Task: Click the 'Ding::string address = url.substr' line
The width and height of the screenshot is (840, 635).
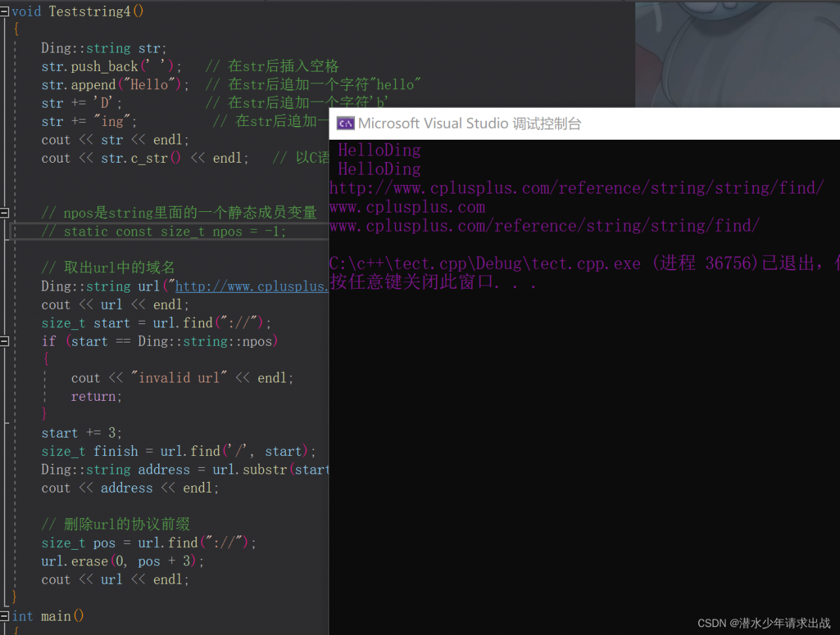Action: point(185,470)
